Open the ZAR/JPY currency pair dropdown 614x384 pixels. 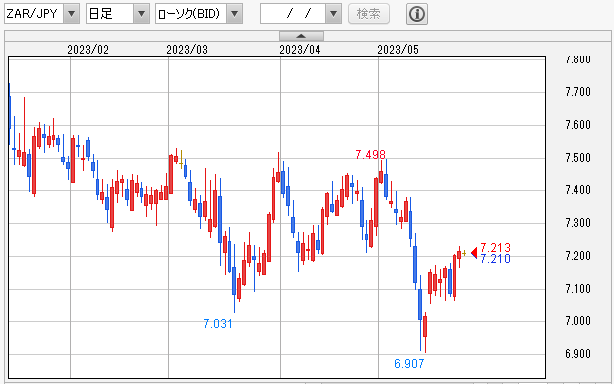tap(42, 14)
